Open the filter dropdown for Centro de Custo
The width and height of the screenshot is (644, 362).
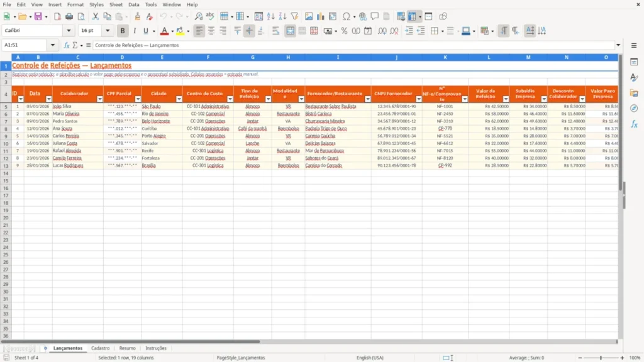(230, 99)
